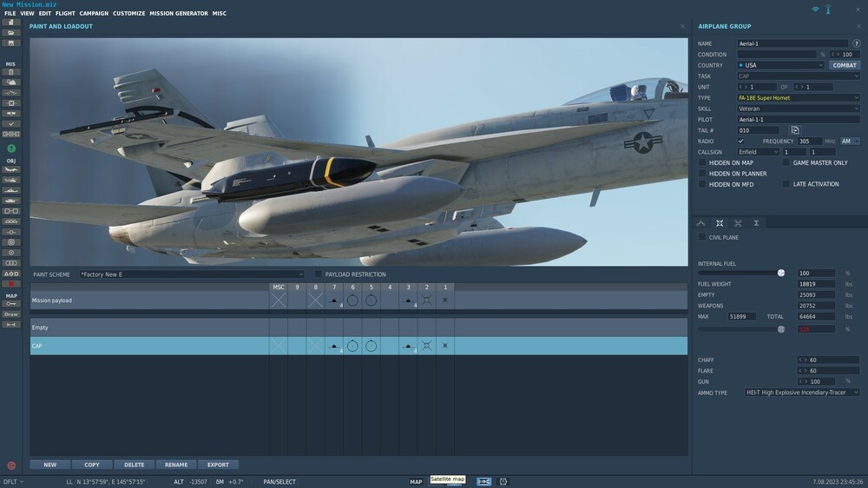Click the red record icon at bottom left
Viewport: 868px width, 488px height.
point(11,465)
